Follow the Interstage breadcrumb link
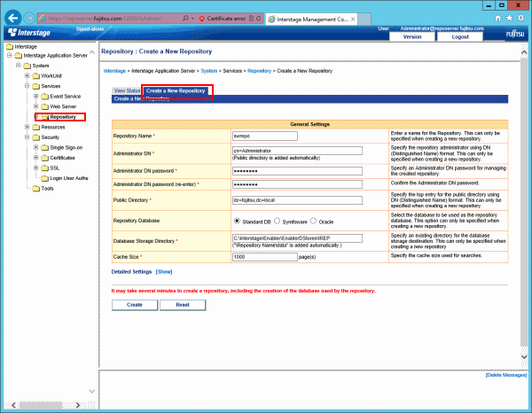This screenshot has width=532, height=413. [x=114, y=71]
